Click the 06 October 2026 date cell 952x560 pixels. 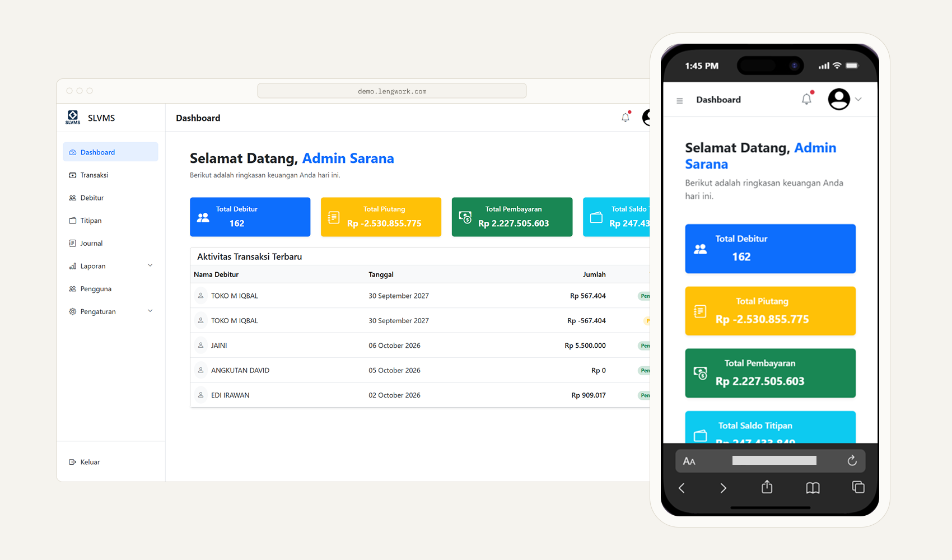click(x=394, y=346)
